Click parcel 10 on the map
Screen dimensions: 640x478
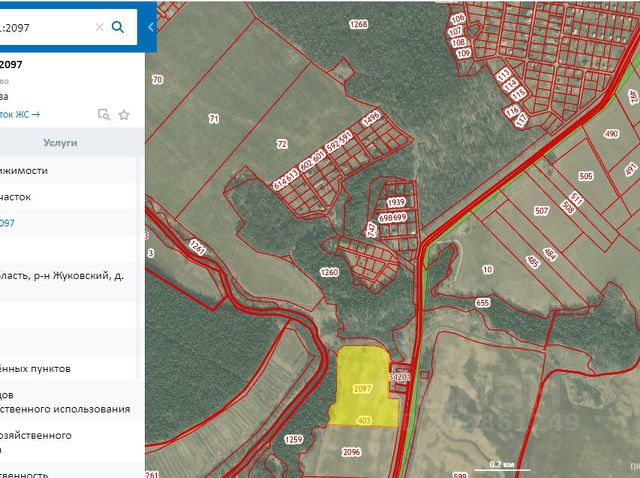(487, 269)
